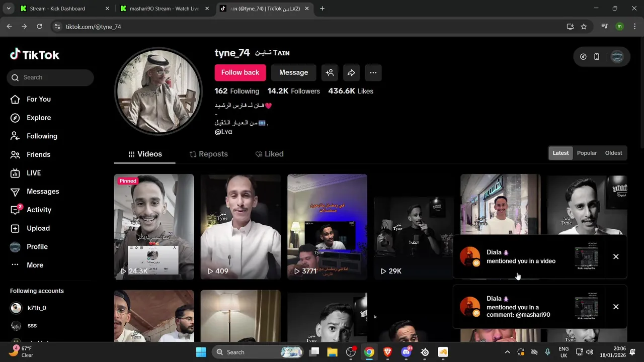The image size is (644, 362).
Task: Open the account avatar menu at top right
Action: (x=617, y=57)
